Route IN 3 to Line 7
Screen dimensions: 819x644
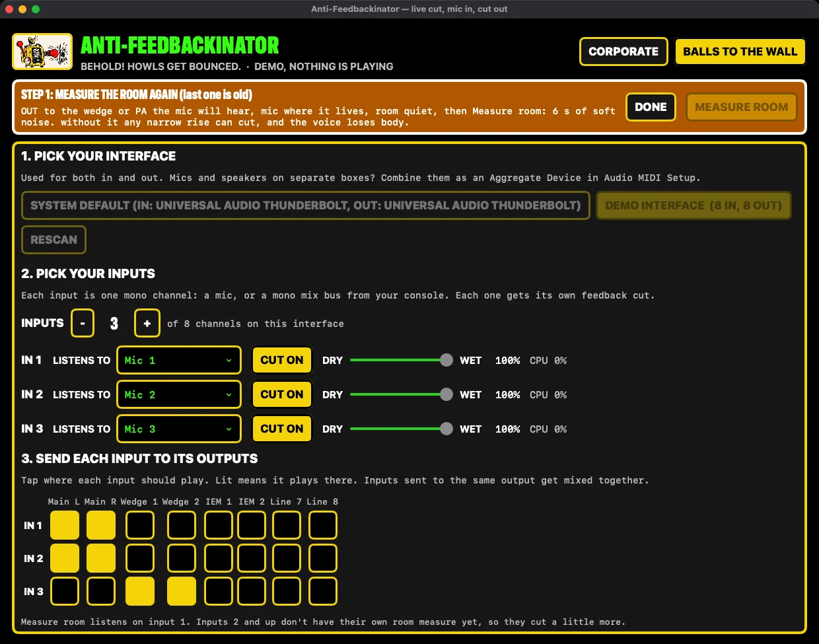click(287, 591)
